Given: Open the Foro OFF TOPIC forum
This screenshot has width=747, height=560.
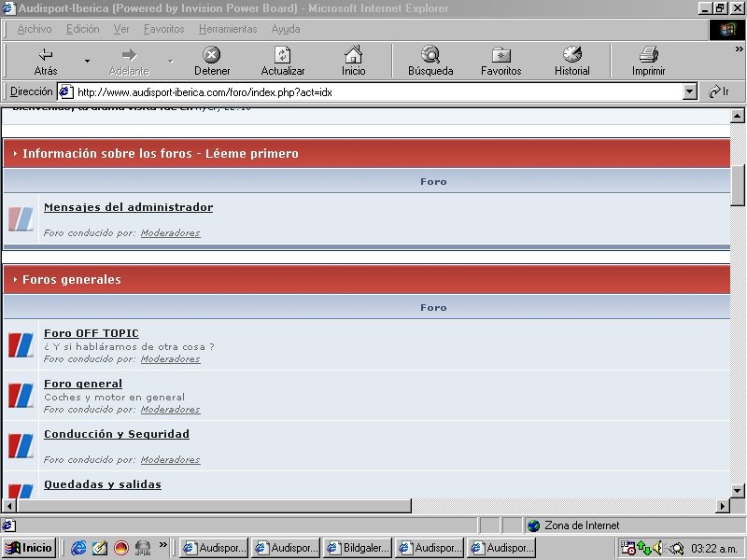Looking at the screenshot, I should pyautogui.click(x=91, y=333).
